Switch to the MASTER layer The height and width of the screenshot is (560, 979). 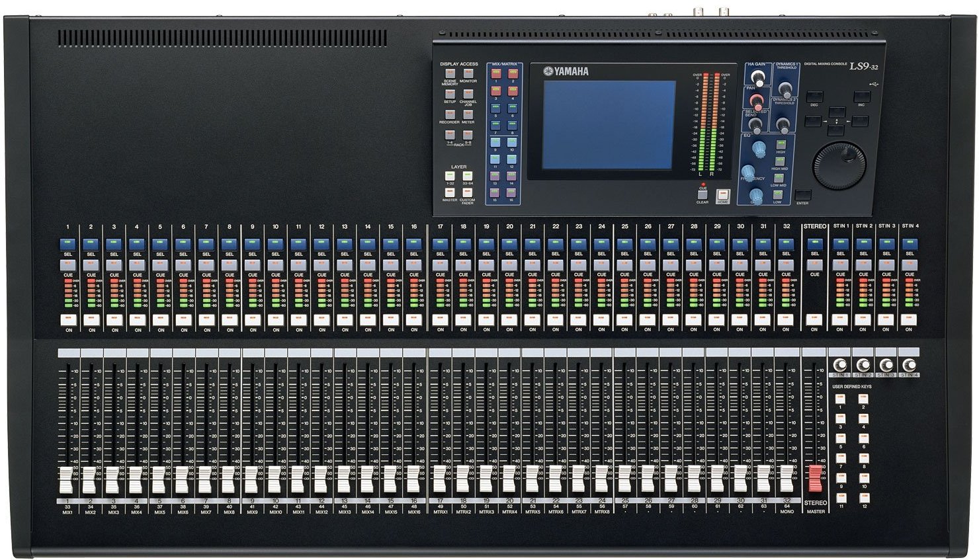pyautogui.click(x=450, y=192)
